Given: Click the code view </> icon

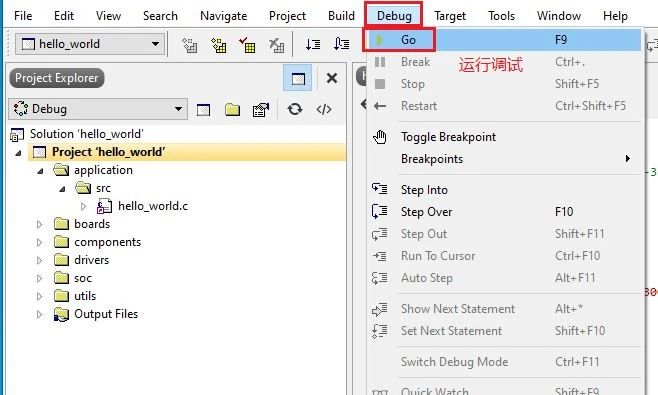Looking at the screenshot, I should click(x=324, y=110).
